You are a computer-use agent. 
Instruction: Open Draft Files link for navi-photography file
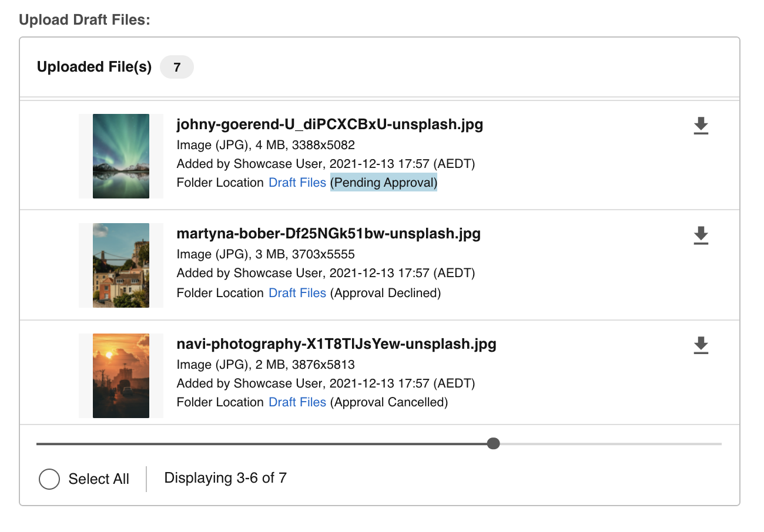pos(297,402)
